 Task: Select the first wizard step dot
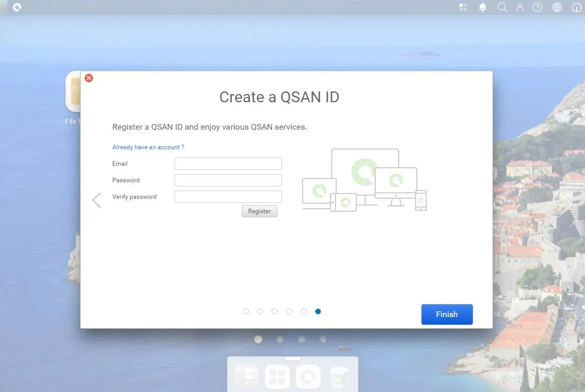click(x=245, y=311)
